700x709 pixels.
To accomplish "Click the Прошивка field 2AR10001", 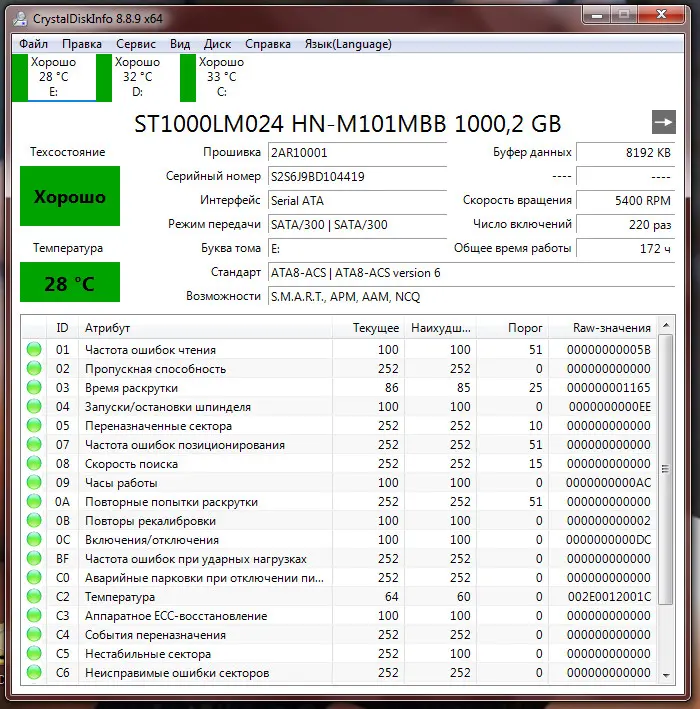I will 357,152.
